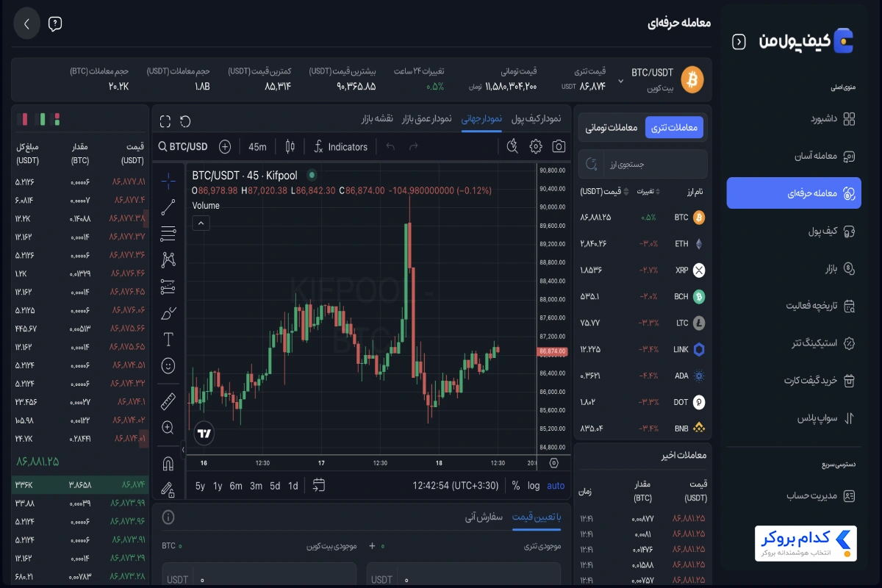Take a chart snapshot with camera
The width and height of the screenshot is (882, 588).
[559, 146]
